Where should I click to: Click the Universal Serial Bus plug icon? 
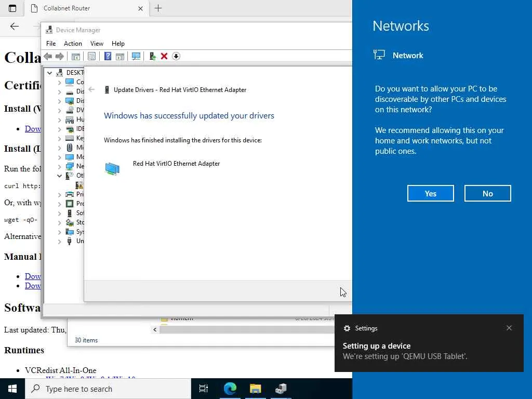coord(70,241)
